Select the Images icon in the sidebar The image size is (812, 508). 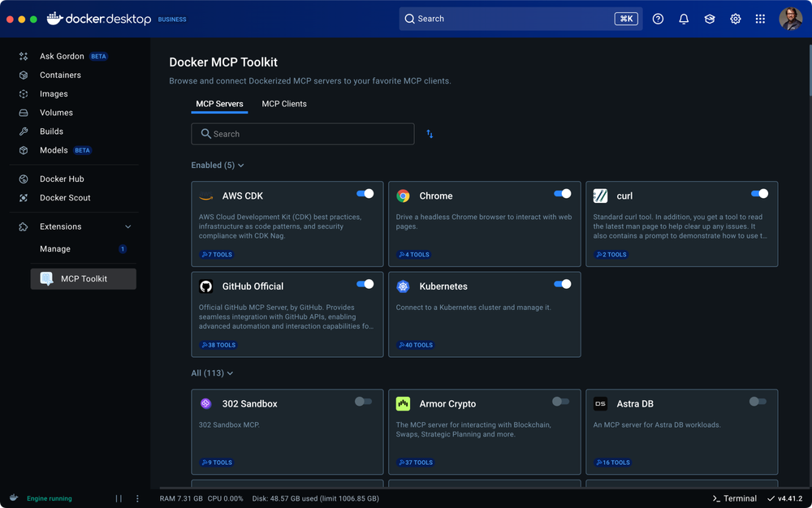coord(24,93)
